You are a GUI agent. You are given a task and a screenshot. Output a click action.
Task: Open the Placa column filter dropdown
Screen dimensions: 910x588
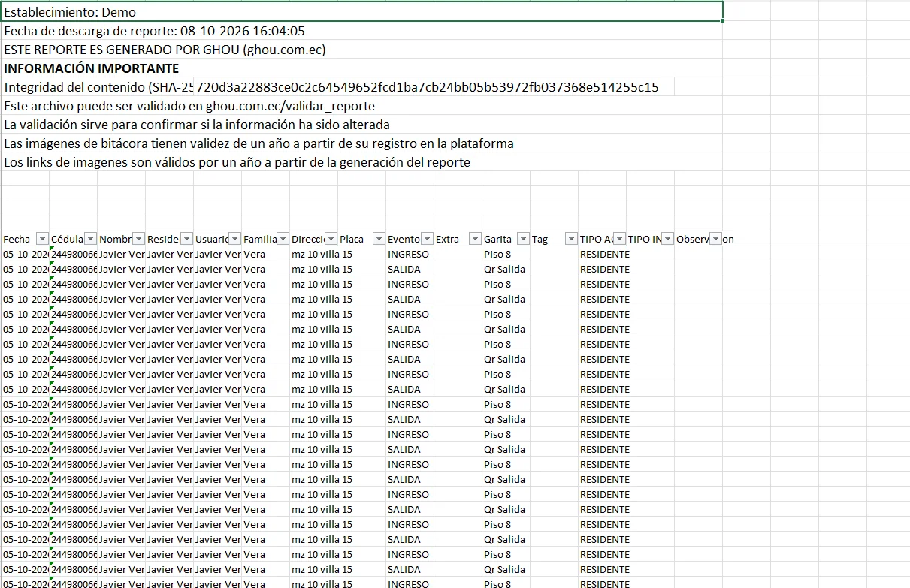pos(379,239)
